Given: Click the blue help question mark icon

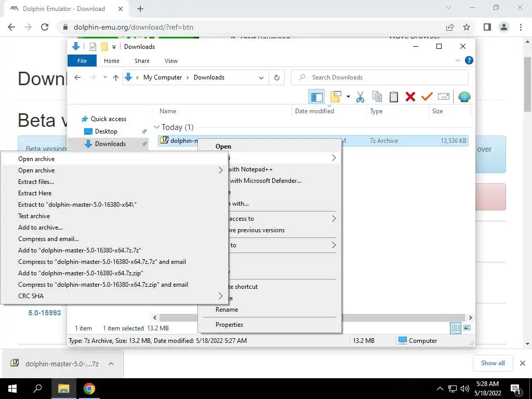Looking at the screenshot, I should 469,60.
